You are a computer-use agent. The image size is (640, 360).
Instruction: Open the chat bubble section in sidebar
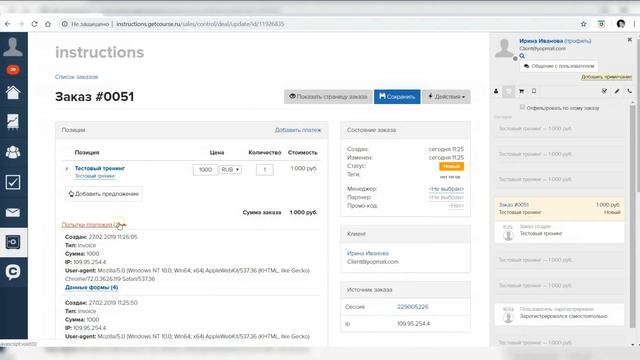[13, 271]
